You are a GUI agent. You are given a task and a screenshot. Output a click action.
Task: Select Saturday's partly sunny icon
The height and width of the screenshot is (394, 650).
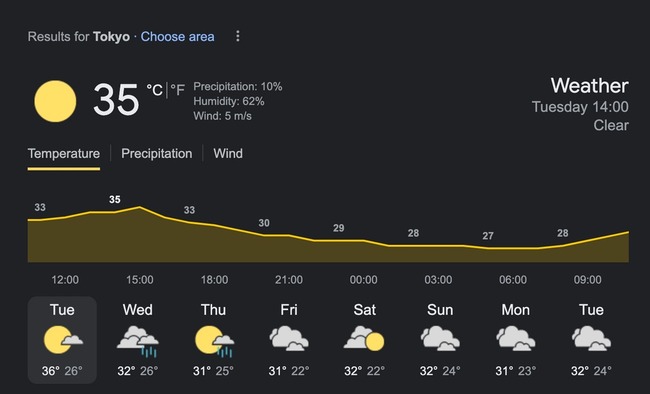(x=364, y=338)
